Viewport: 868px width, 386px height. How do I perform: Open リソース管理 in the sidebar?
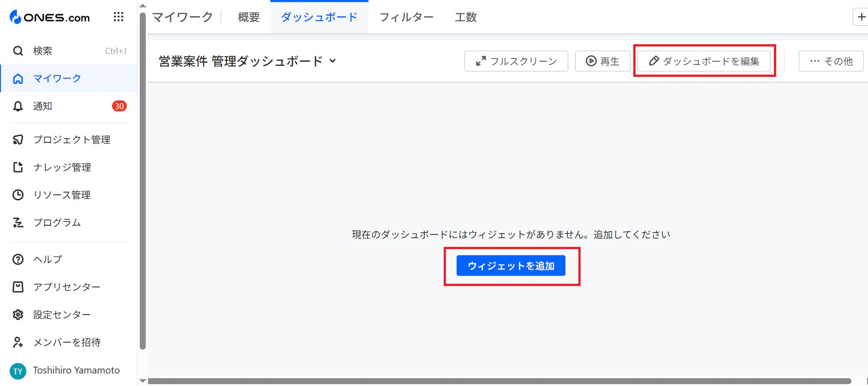69,195
